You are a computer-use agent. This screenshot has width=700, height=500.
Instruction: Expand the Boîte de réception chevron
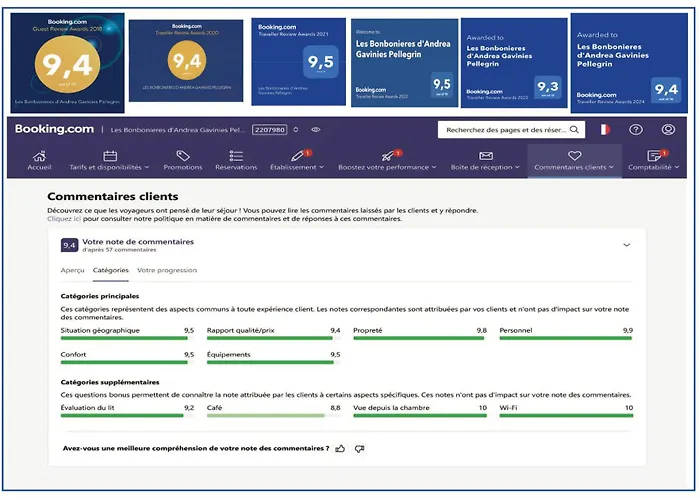point(517,167)
